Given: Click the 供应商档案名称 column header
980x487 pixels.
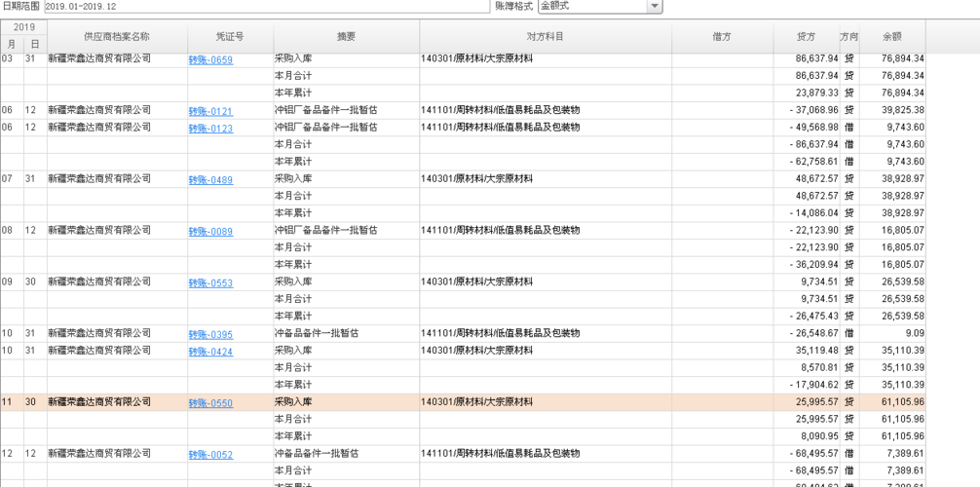Looking at the screenshot, I should 117,36.
